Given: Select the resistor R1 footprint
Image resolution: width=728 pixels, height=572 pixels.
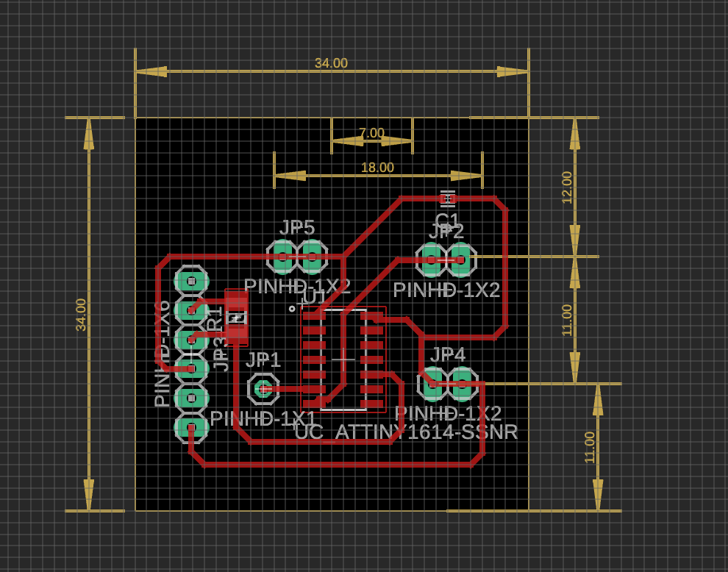Looking at the screenshot, I should click(235, 318).
